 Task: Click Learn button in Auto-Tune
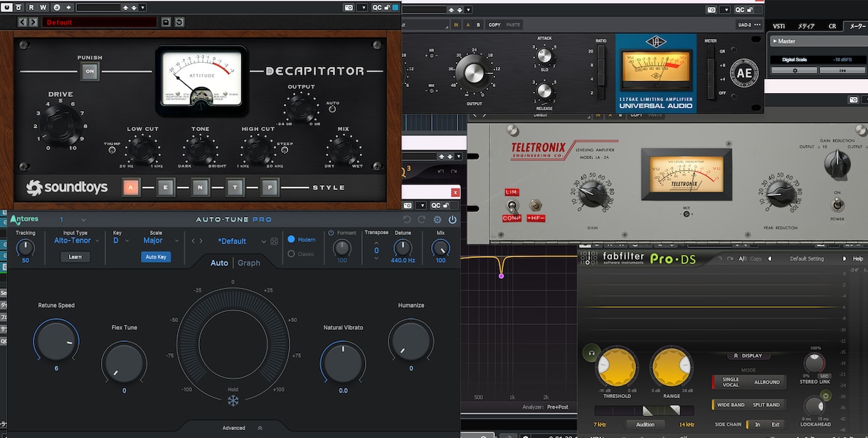(75, 257)
